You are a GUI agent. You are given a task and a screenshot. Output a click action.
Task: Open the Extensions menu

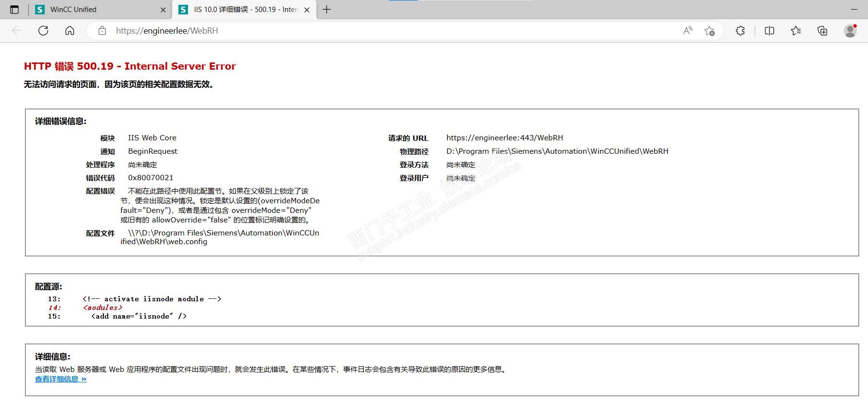pos(740,31)
